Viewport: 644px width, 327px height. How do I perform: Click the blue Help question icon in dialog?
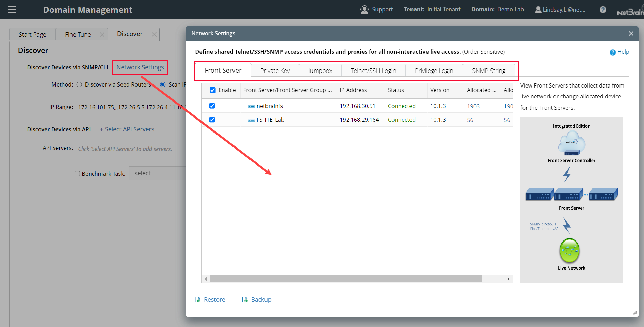[613, 52]
